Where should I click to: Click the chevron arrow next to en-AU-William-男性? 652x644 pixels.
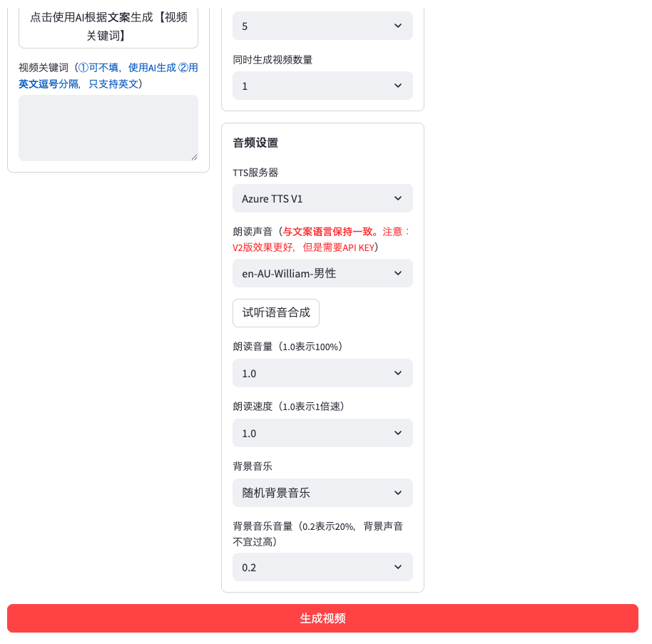(x=398, y=273)
